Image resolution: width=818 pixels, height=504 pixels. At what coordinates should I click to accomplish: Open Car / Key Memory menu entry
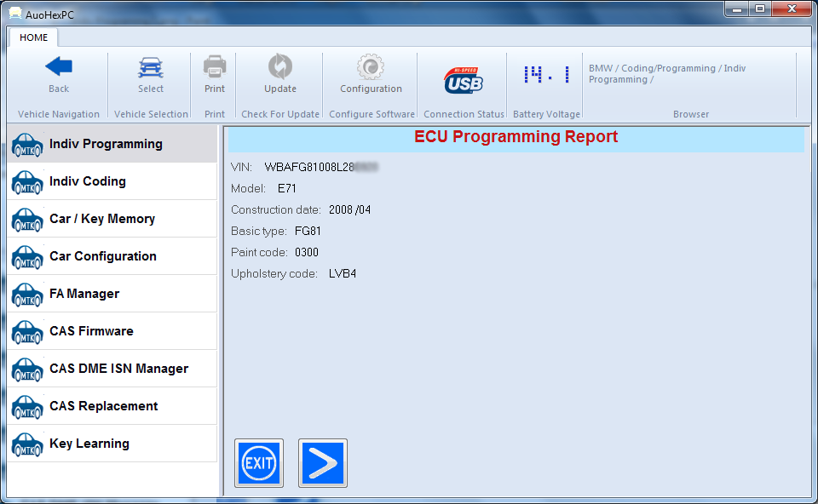112,219
